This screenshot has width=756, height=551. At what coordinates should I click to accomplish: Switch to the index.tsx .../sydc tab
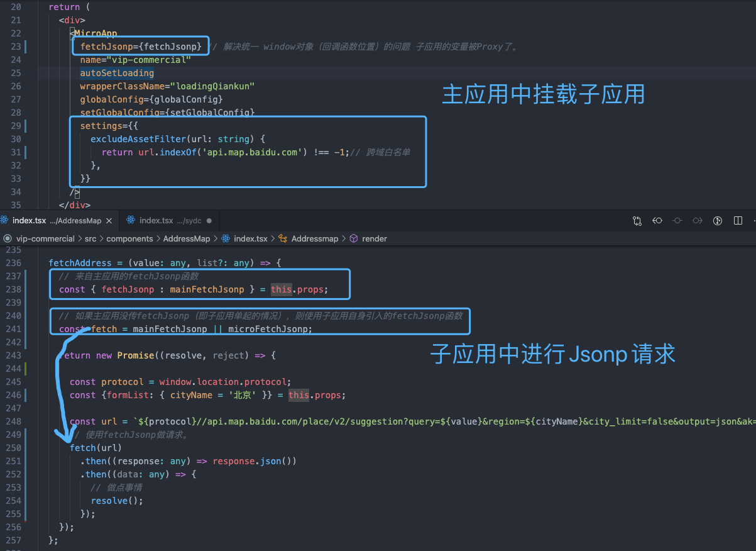tap(170, 221)
